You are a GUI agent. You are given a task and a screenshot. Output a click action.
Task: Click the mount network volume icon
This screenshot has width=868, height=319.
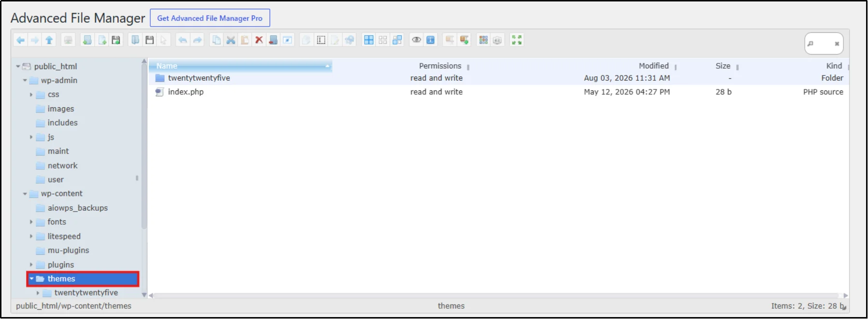click(x=68, y=40)
